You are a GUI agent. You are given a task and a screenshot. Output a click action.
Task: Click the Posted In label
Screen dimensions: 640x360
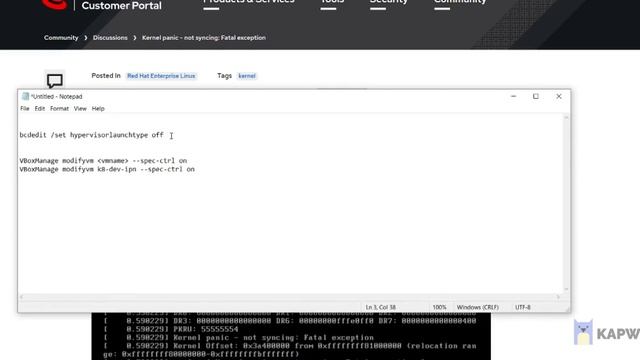tap(106, 76)
